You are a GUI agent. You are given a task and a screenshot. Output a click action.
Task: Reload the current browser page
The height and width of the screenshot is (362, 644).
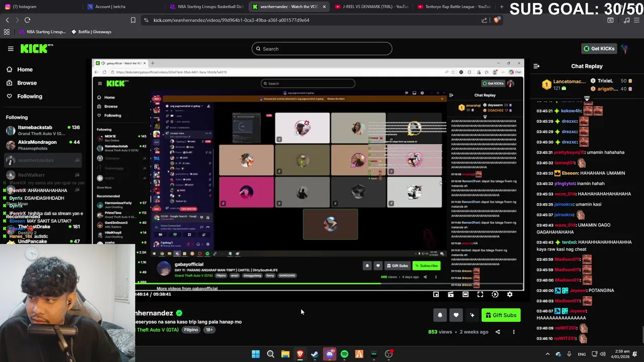[27, 20]
